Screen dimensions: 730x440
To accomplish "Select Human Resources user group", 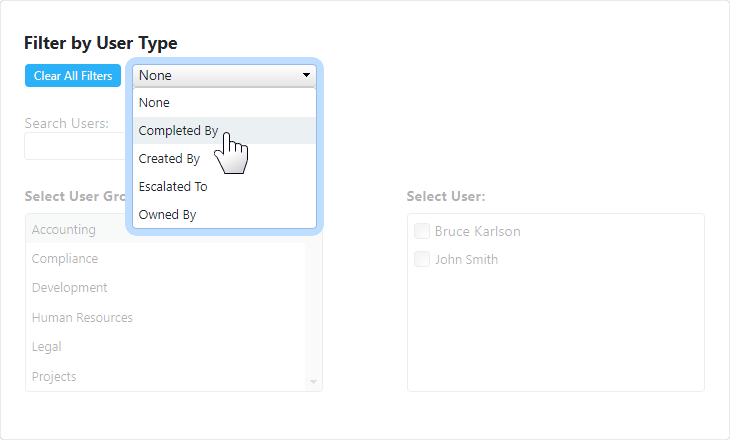I will 166,317.
